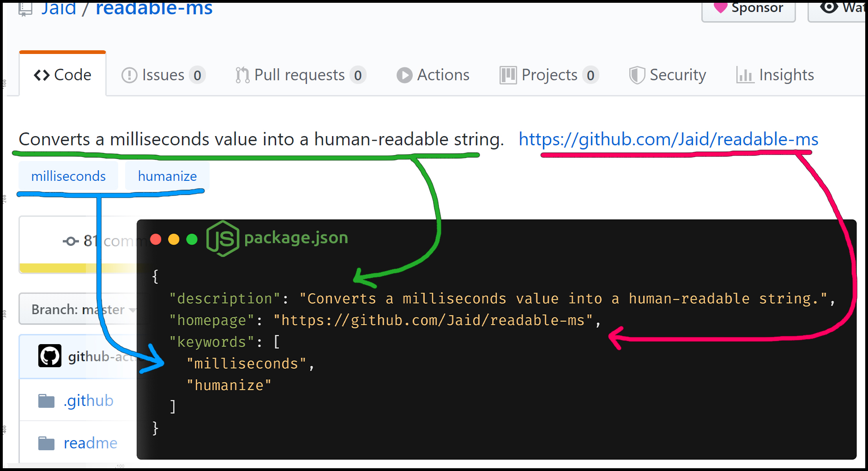Click the yellow minimize dot on package.json window
Image resolution: width=868 pixels, height=471 pixels.
174,239
